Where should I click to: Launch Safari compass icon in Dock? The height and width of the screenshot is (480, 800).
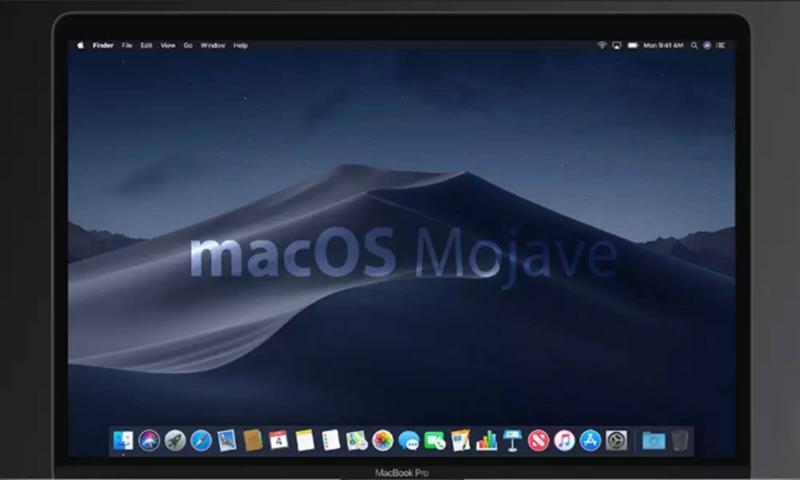click(x=201, y=441)
